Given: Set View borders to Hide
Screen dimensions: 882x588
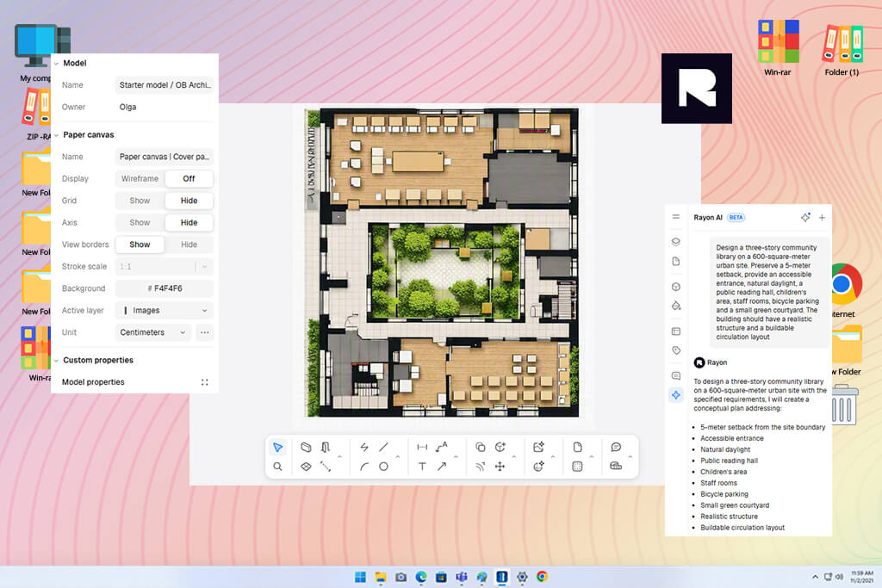Looking at the screenshot, I should [189, 244].
